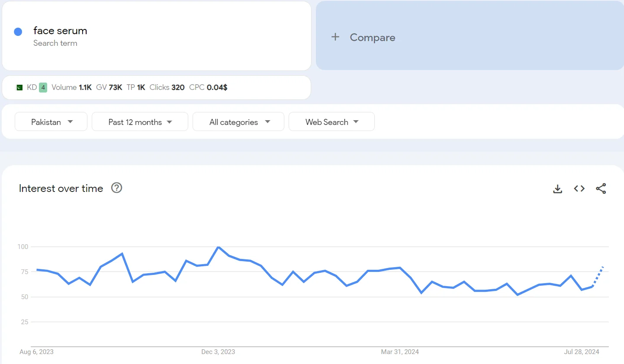Viewport: 624px width, 364px height.
Task: Select the green KD score badge
Action: coord(42,87)
